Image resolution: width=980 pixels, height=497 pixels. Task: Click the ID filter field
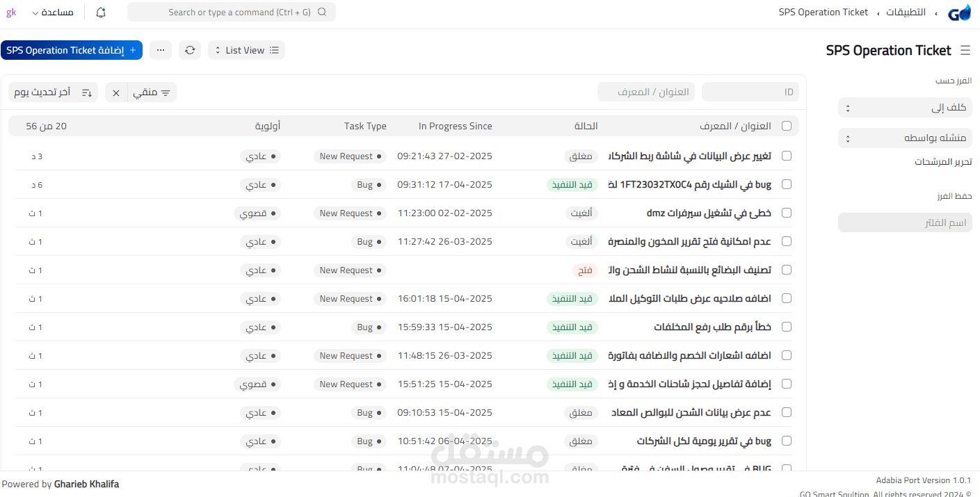click(x=750, y=92)
